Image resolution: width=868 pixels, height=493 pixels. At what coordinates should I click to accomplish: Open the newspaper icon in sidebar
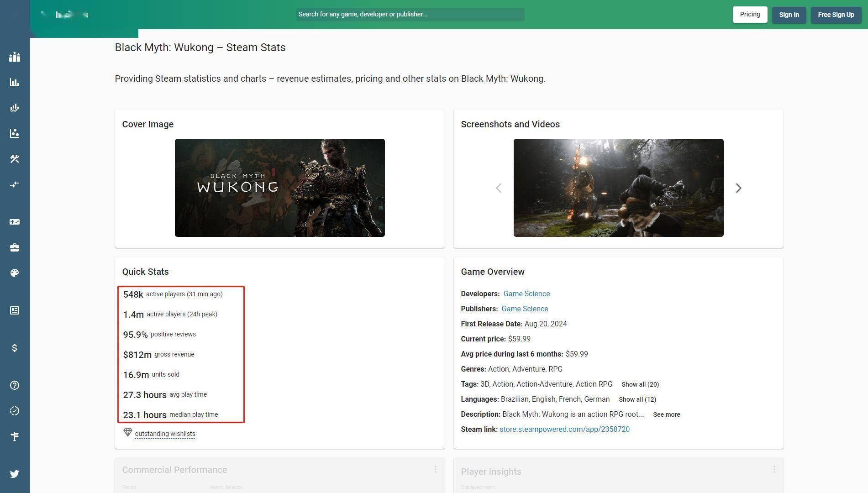coord(15,310)
